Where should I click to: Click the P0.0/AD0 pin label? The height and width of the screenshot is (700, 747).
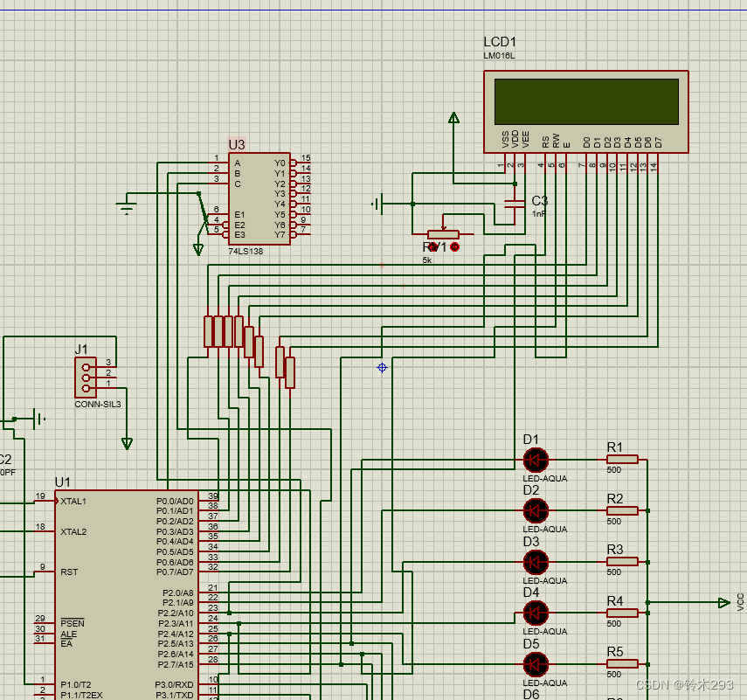[x=175, y=502]
